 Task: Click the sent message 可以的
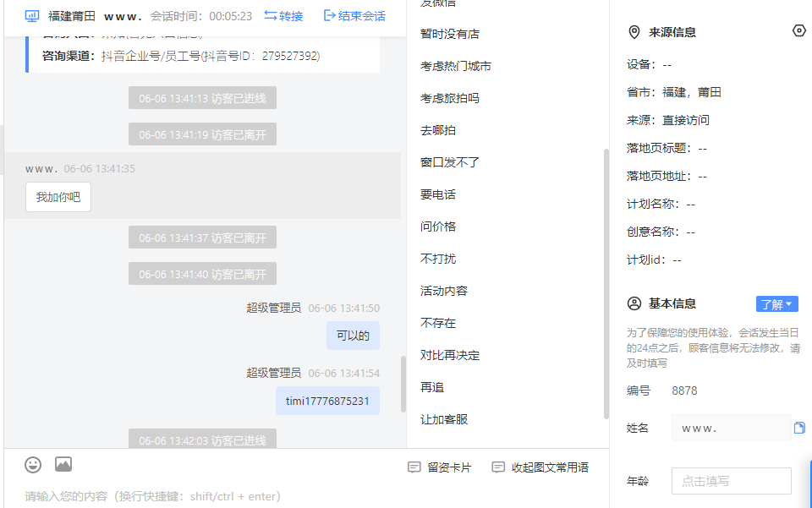pos(353,336)
